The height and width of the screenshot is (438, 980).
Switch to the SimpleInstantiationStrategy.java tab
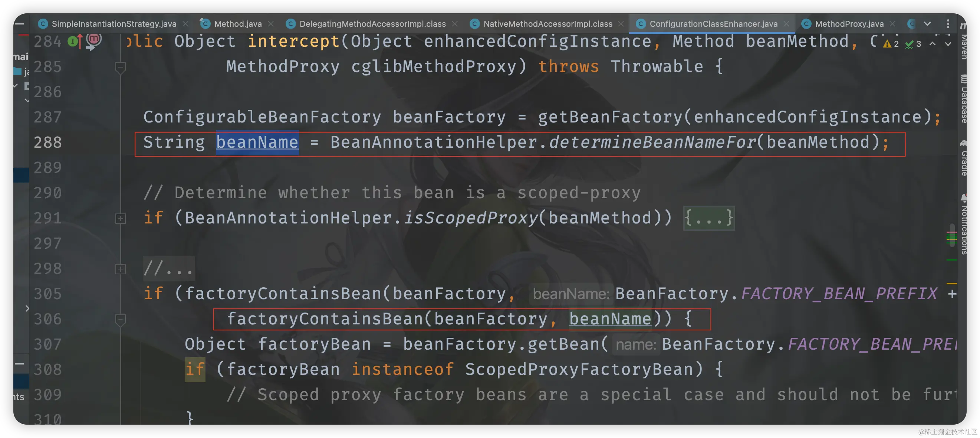pyautogui.click(x=114, y=24)
